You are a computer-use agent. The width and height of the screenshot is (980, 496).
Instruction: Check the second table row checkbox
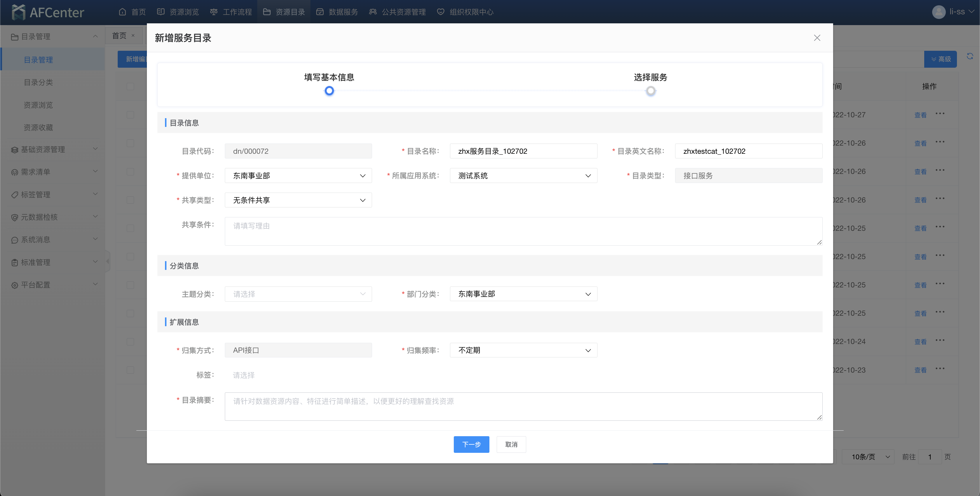(131, 143)
